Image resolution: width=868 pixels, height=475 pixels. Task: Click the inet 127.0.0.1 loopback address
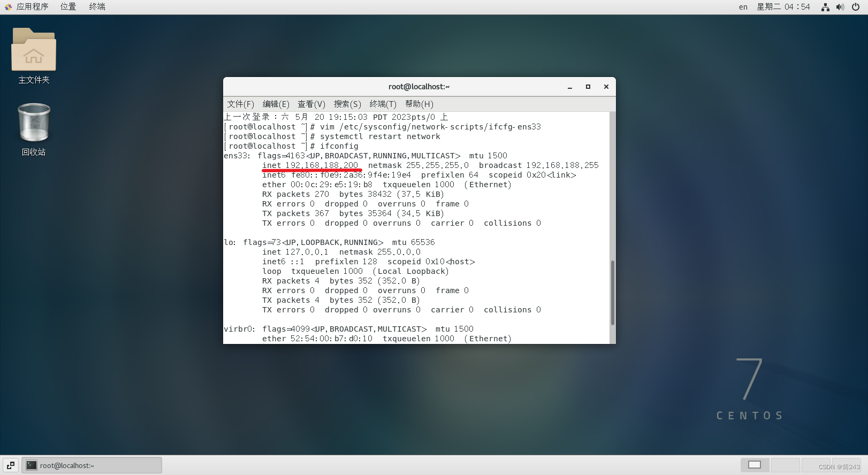click(295, 252)
